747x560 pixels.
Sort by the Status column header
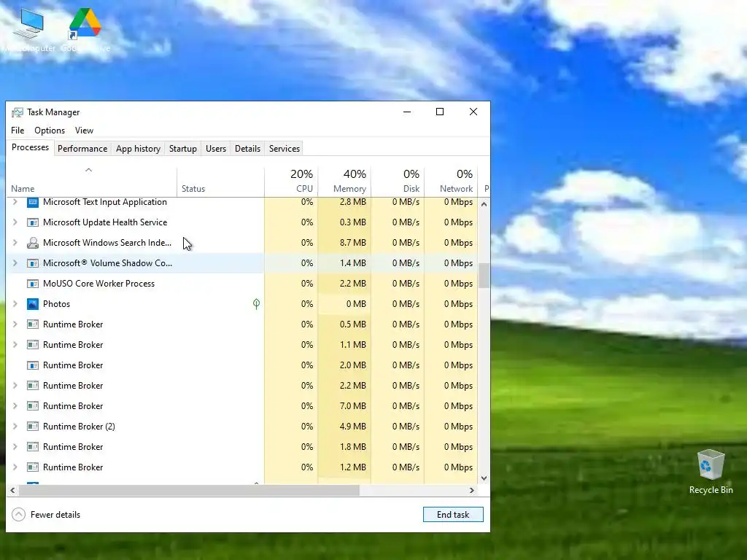coord(220,182)
